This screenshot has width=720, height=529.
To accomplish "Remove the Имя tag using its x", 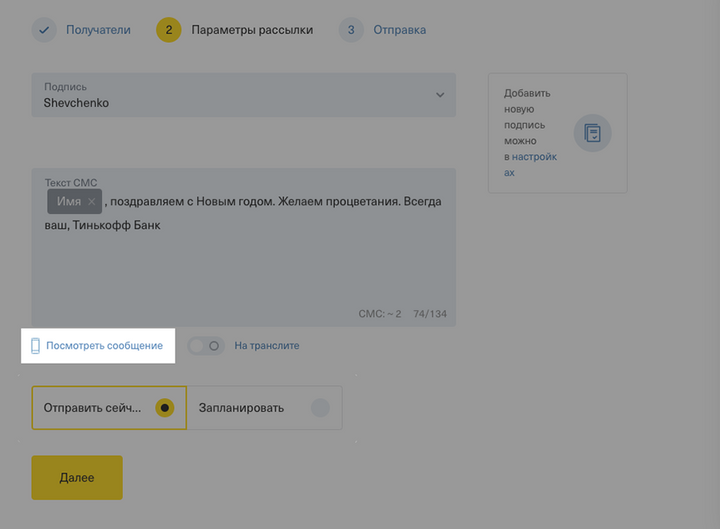I will (x=92, y=202).
